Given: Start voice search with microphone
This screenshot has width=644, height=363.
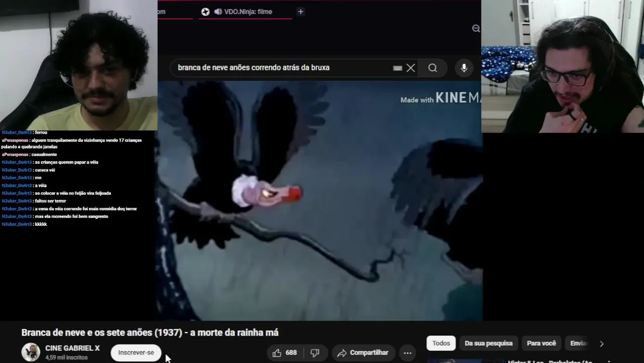Looking at the screenshot, I should click(464, 68).
